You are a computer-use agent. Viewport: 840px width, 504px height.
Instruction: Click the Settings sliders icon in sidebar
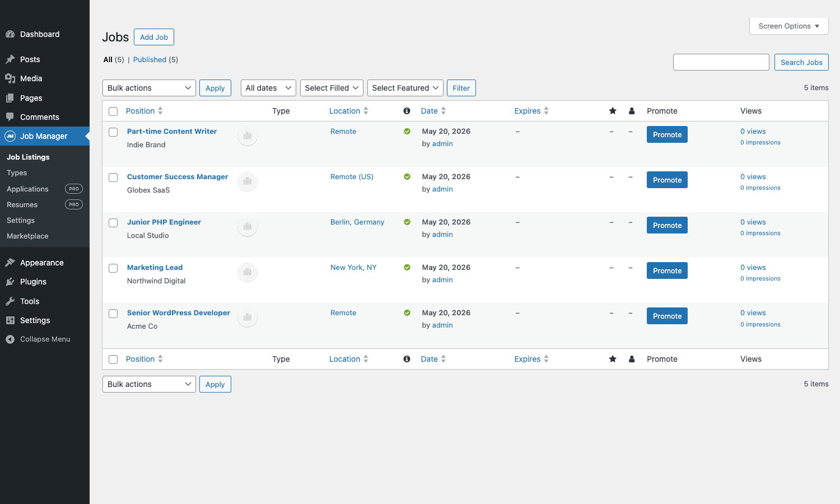click(x=10, y=320)
